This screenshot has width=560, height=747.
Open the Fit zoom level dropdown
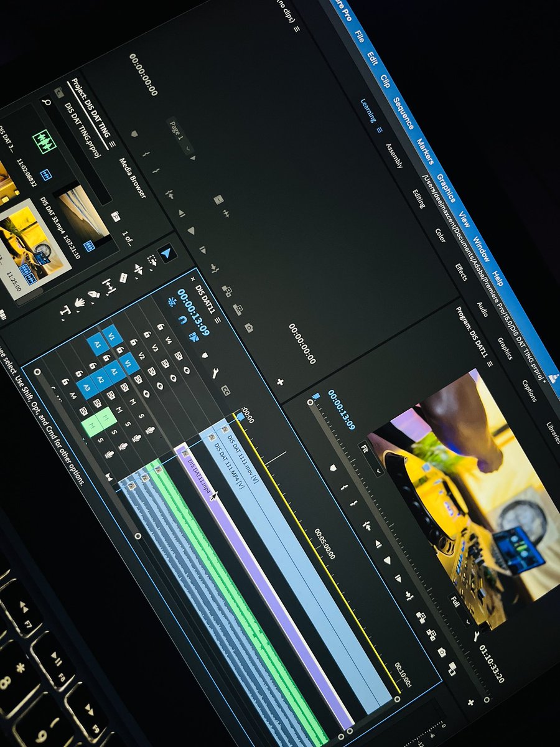[x=370, y=459]
